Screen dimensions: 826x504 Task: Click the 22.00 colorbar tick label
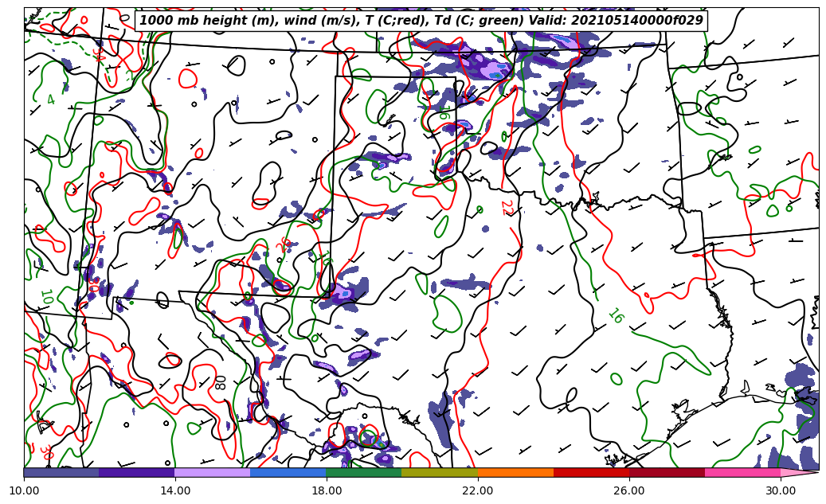pyautogui.click(x=478, y=490)
